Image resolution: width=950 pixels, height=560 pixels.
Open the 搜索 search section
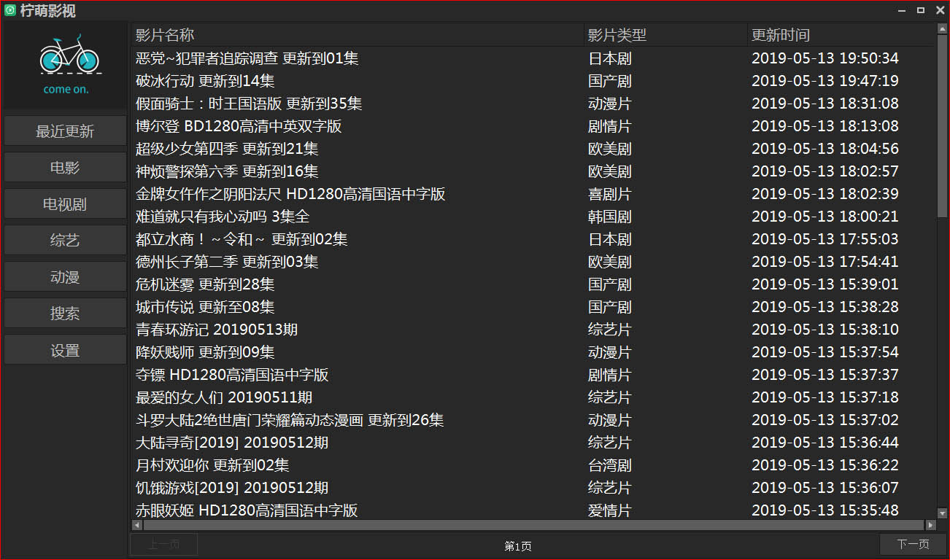coord(64,313)
